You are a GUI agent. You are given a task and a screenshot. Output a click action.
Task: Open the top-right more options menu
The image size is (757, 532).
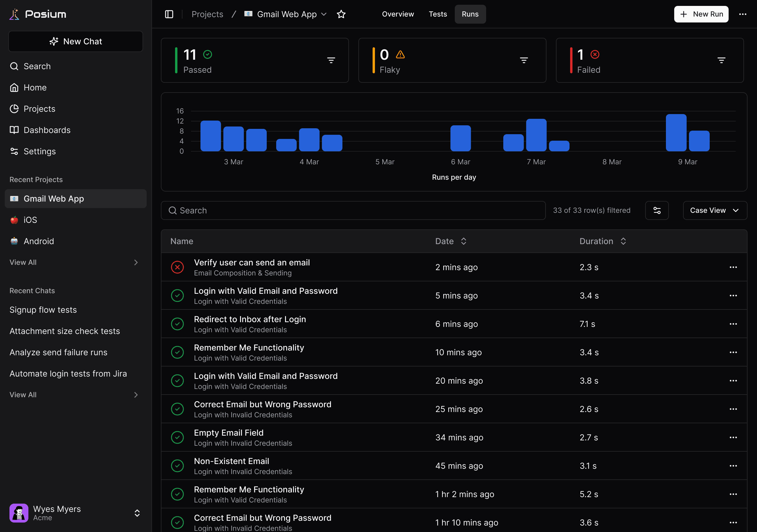[x=743, y=14]
